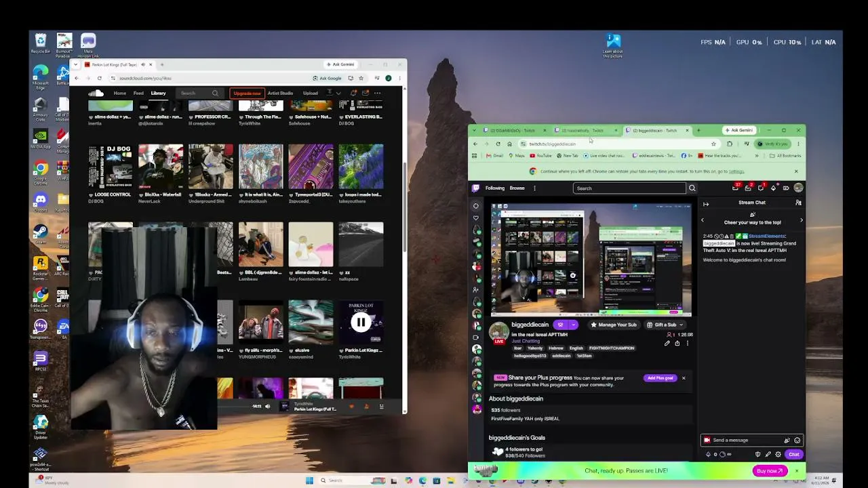Open the Twitch user avatar menu
The width and height of the screenshot is (868, 488).
coord(798,188)
